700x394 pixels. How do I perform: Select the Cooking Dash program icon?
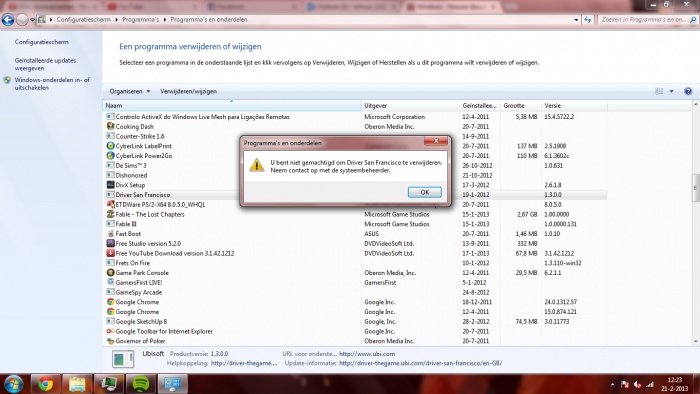110,126
